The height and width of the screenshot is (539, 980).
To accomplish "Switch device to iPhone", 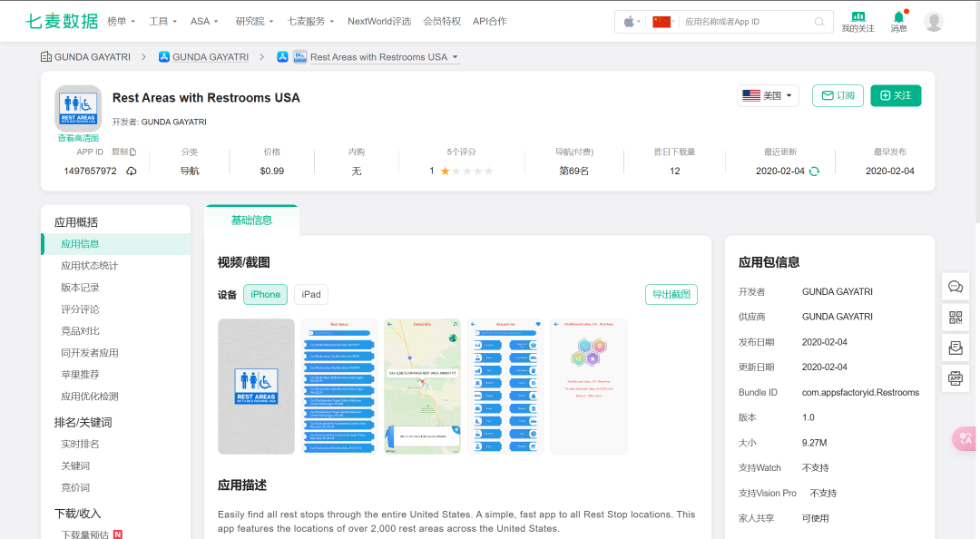I will click(266, 295).
